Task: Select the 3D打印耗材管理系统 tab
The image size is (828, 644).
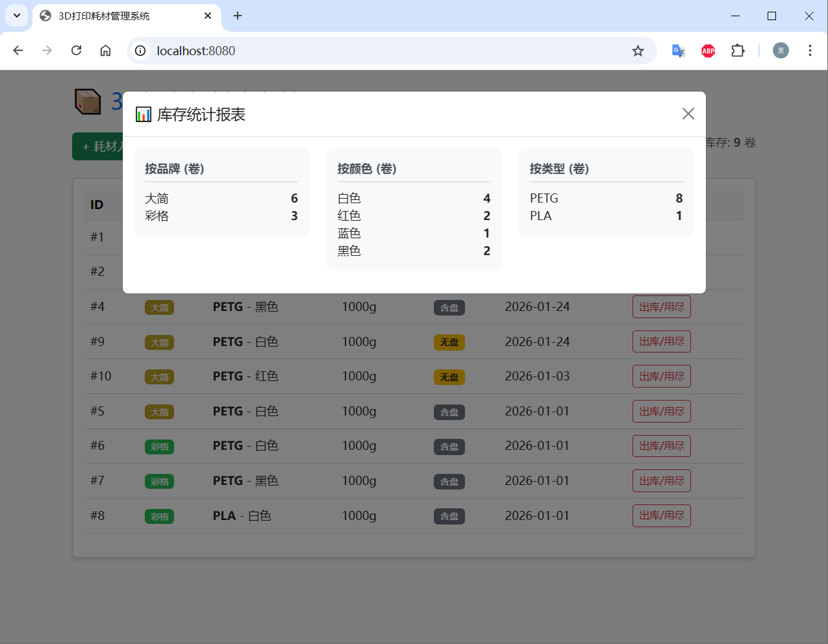Action: click(117, 16)
